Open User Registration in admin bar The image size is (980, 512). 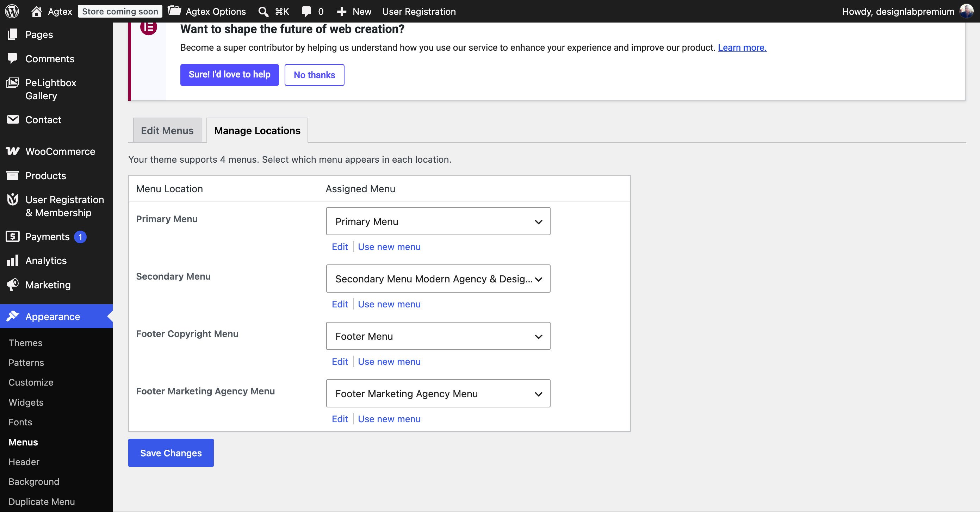(419, 11)
